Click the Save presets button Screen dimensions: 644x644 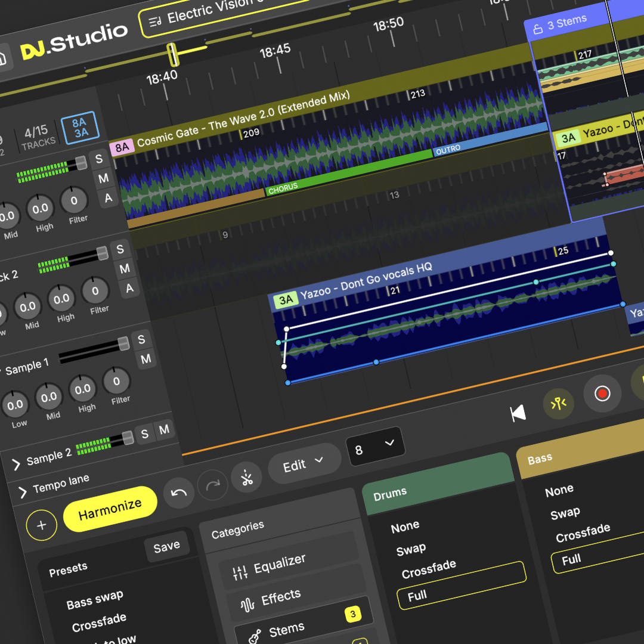pos(166,546)
